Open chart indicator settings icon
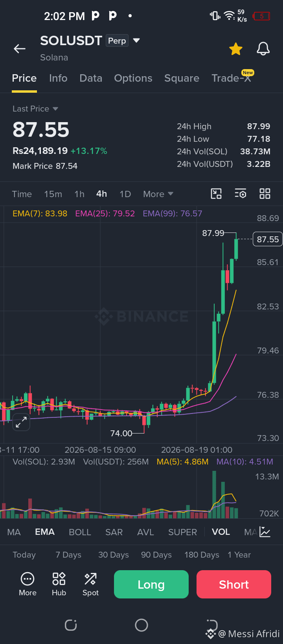Viewport: 283px width, 644px height. pos(241,194)
